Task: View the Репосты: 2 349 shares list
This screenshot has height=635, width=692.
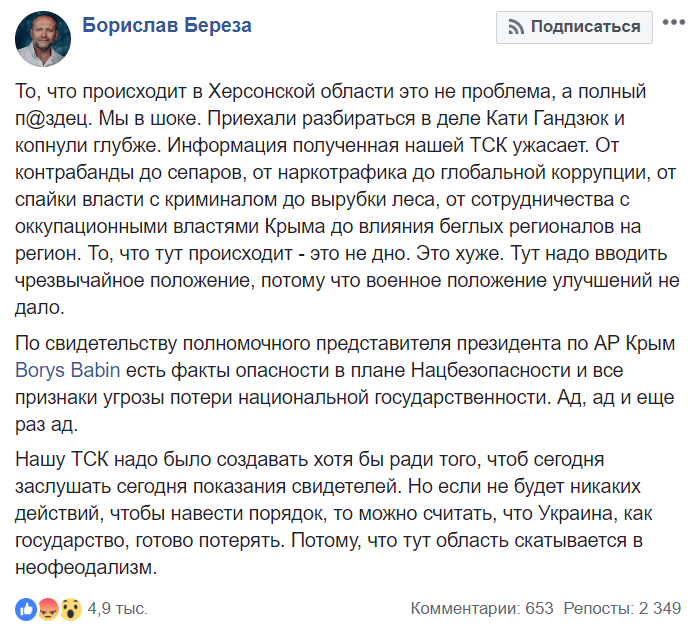Action: pos(622,609)
